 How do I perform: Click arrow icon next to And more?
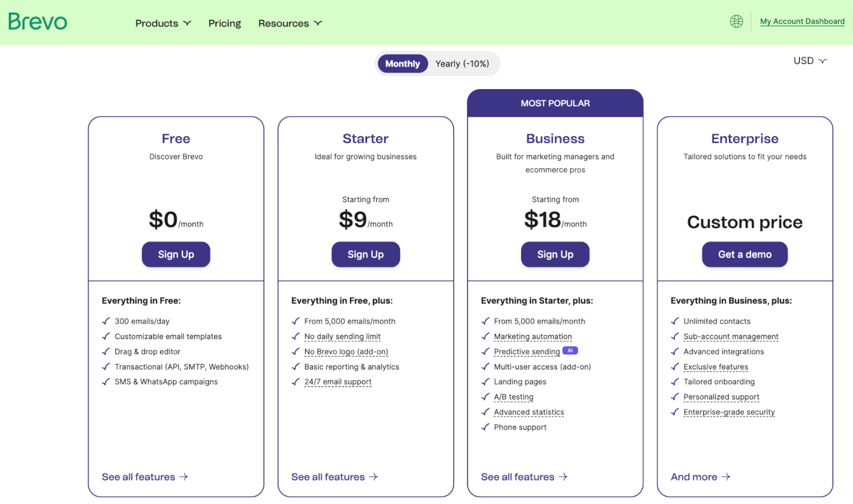[726, 477]
